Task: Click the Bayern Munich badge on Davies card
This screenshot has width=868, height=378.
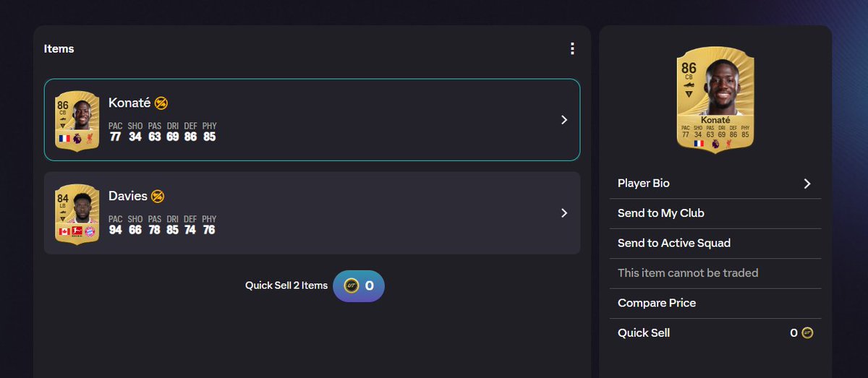Action: (90, 233)
